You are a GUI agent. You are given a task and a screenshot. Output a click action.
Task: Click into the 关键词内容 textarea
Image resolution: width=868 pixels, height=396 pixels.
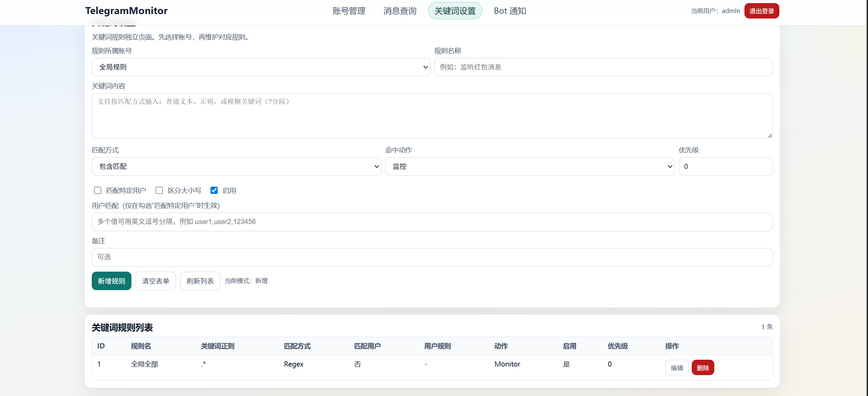coord(432,116)
